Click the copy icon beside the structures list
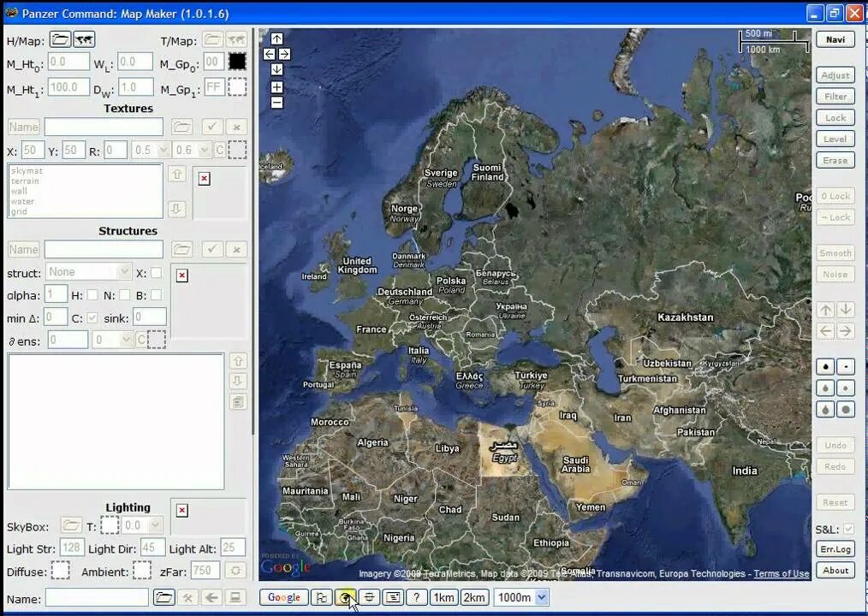This screenshot has height=616, width=868. (238, 402)
